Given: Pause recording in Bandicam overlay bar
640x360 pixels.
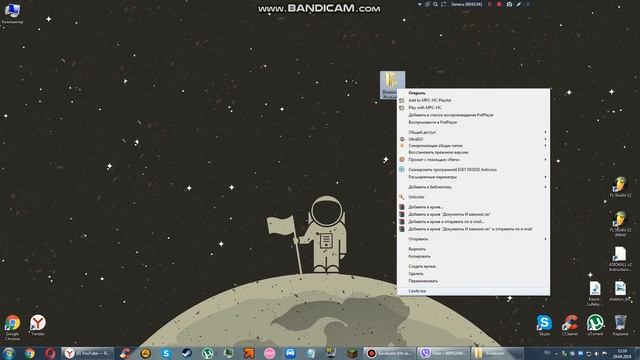Looking at the screenshot, I should [489, 4].
